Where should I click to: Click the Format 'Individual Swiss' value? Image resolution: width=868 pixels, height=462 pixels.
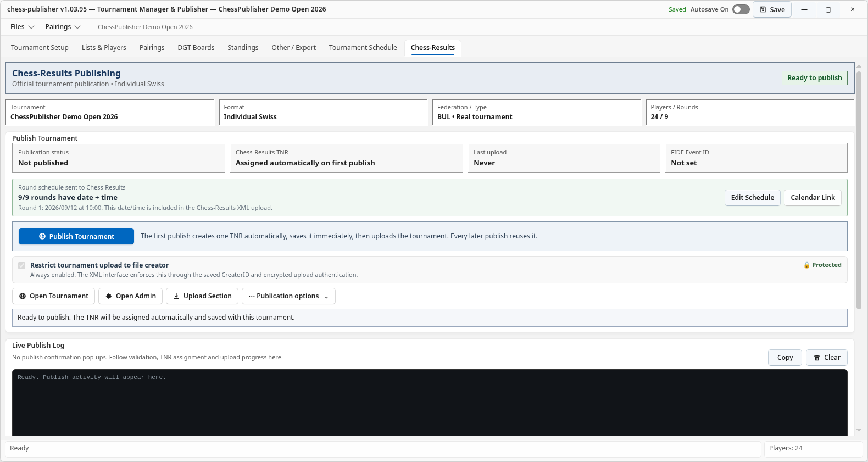[250, 117]
